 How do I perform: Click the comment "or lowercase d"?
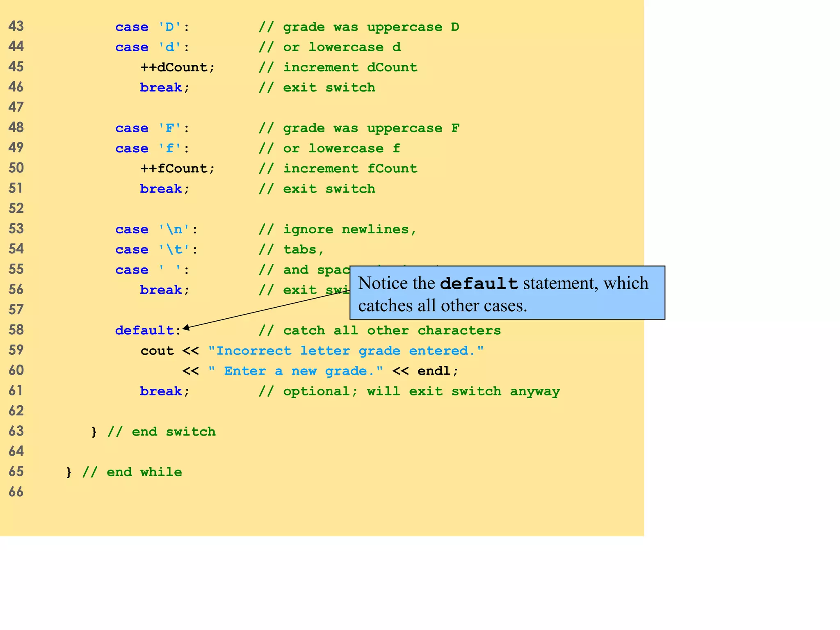330,47
